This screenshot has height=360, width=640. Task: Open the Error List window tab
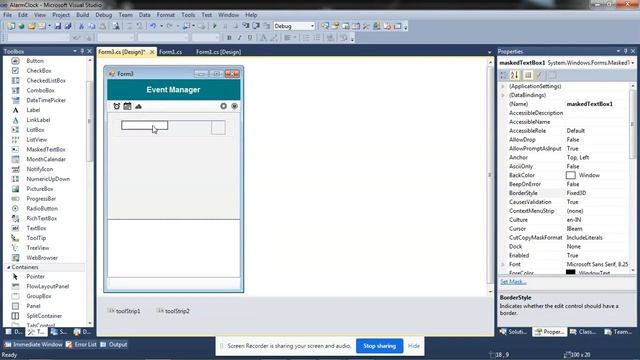(x=81, y=344)
